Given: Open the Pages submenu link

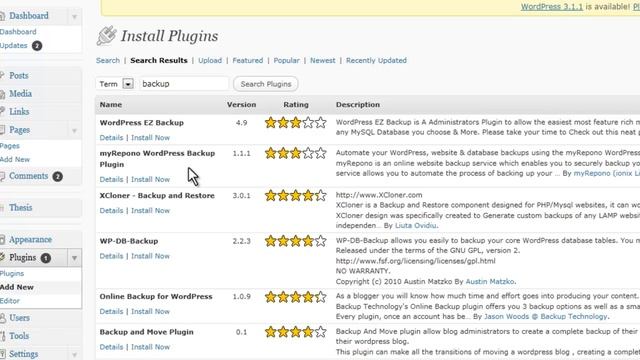Looking at the screenshot, I should [x=10, y=146].
